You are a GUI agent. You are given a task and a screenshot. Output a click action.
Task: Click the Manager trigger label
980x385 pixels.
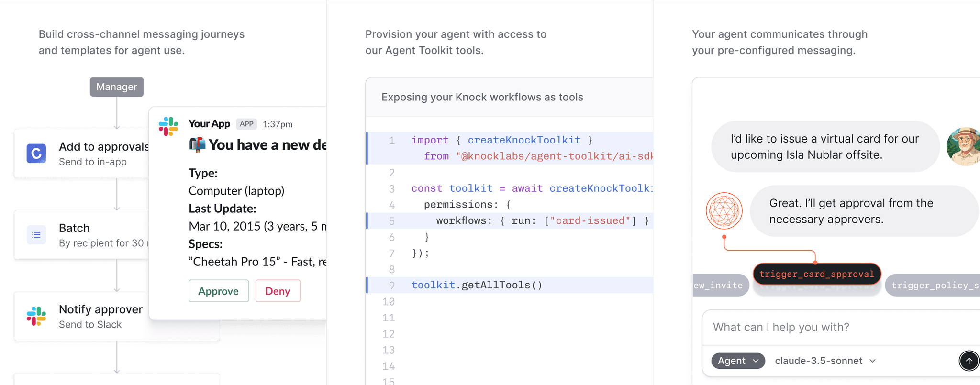117,87
